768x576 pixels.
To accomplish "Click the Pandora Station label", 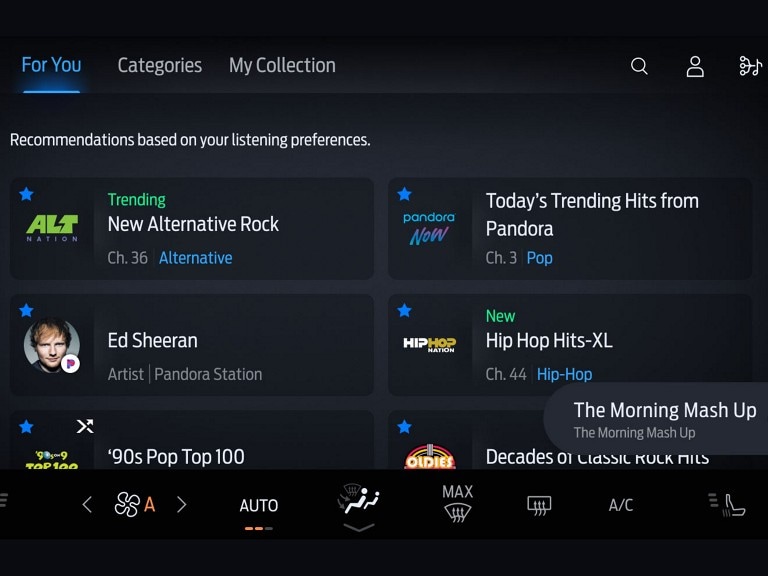I will (208, 375).
